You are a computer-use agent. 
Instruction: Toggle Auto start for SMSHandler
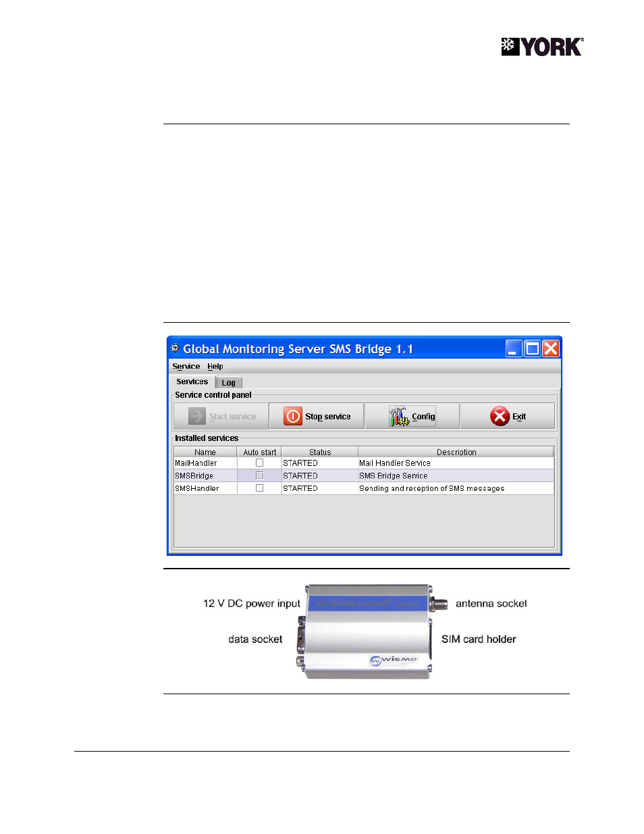pos(259,488)
